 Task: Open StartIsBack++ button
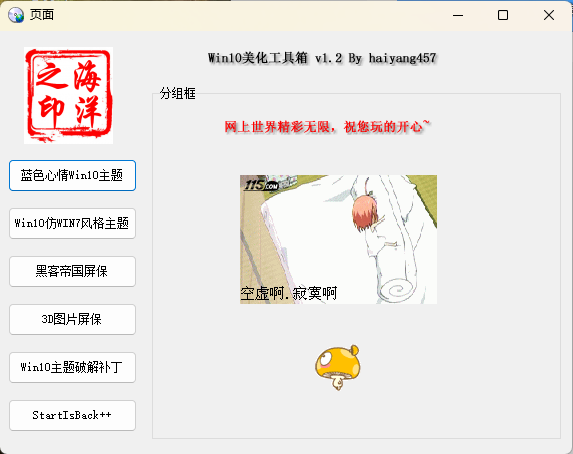click(72, 415)
